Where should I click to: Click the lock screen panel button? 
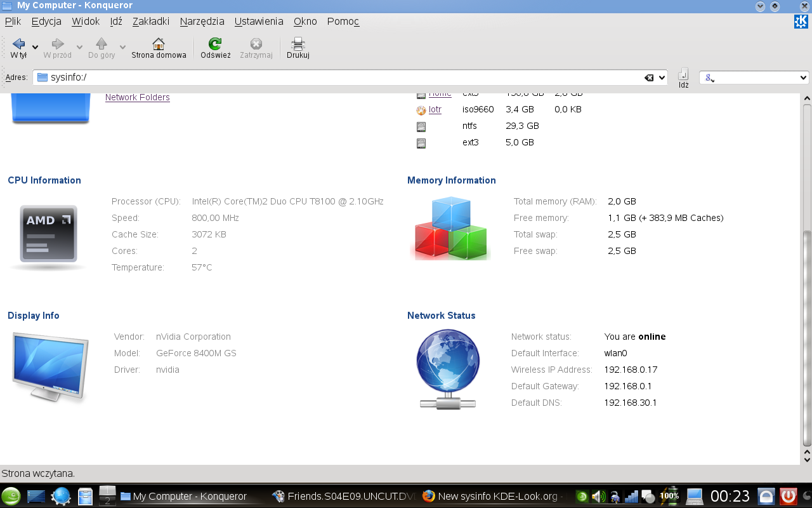(767, 496)
